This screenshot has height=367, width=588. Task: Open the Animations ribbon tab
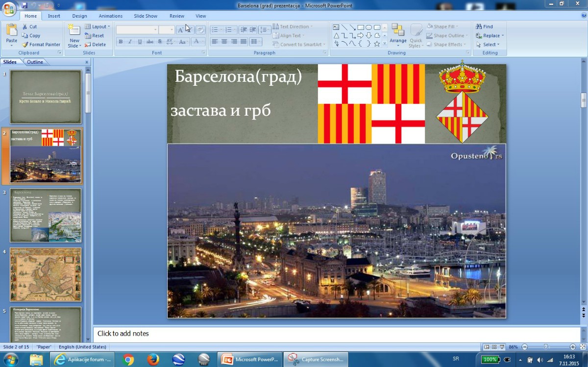(110, 16)
